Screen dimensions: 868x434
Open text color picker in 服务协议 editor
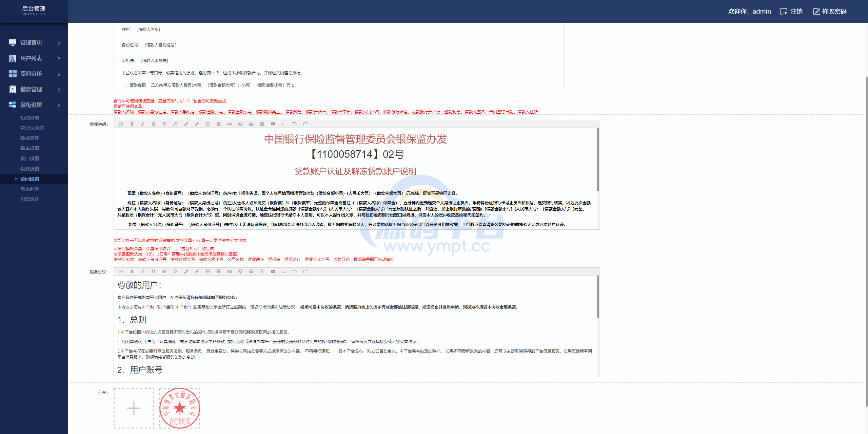[x=175, y=271]
